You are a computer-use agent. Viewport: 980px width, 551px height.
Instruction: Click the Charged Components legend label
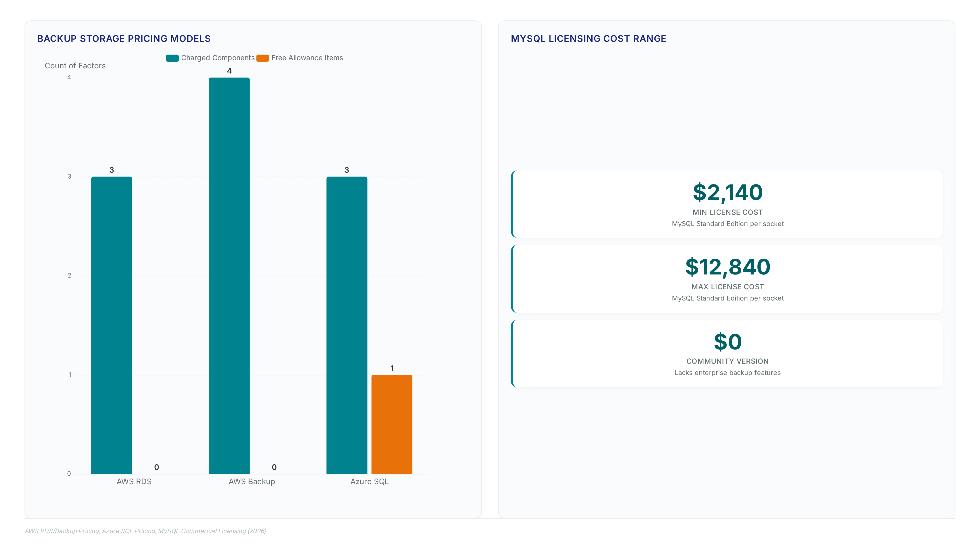coord(218,58)
